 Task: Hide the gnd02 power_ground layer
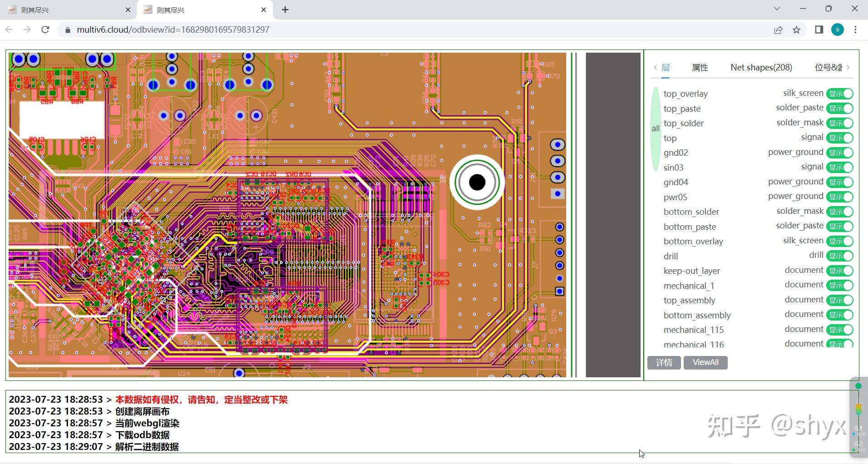click(x=839, y=153)
